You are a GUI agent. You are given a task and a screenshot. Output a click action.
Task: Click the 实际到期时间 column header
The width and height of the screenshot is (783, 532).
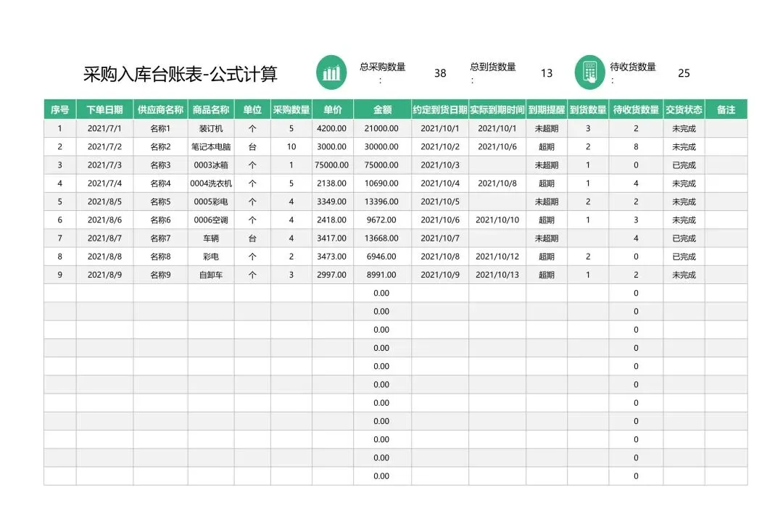click(x=497, y=109)
